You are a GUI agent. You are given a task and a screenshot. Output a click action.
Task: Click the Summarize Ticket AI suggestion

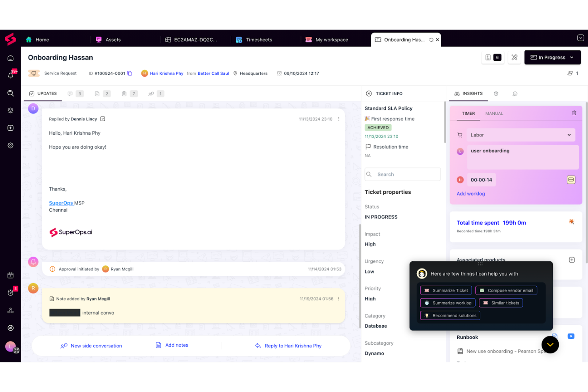point(446,290)
